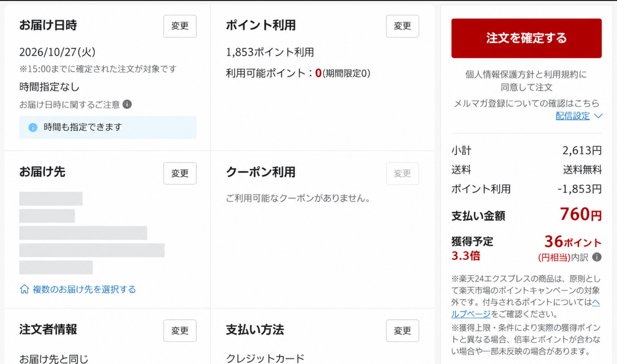Click the delivery date 2026/10/27(火)
Screen dimensions: 617x364
[57, 52]
